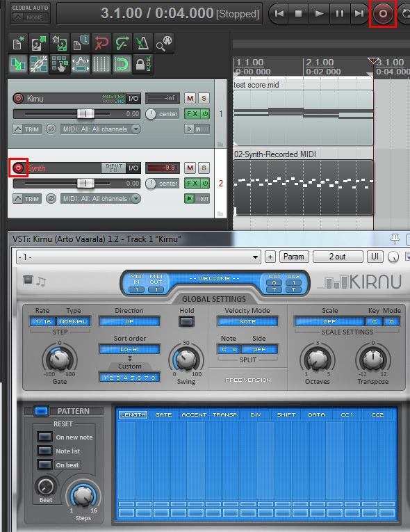Viewport: 410px width, 532px height.
Task: Toggle move envelope points with items icon
Action: 81,64
